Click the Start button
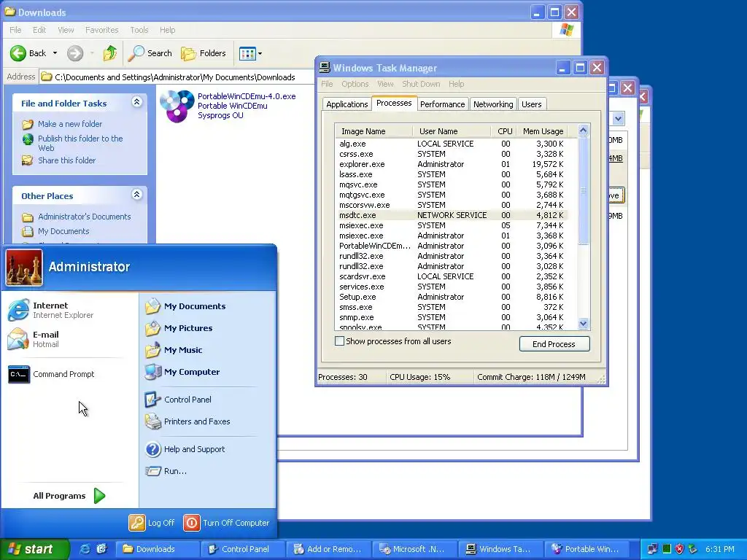The width and height of the screenshot is (747, 560). [34, 549]
